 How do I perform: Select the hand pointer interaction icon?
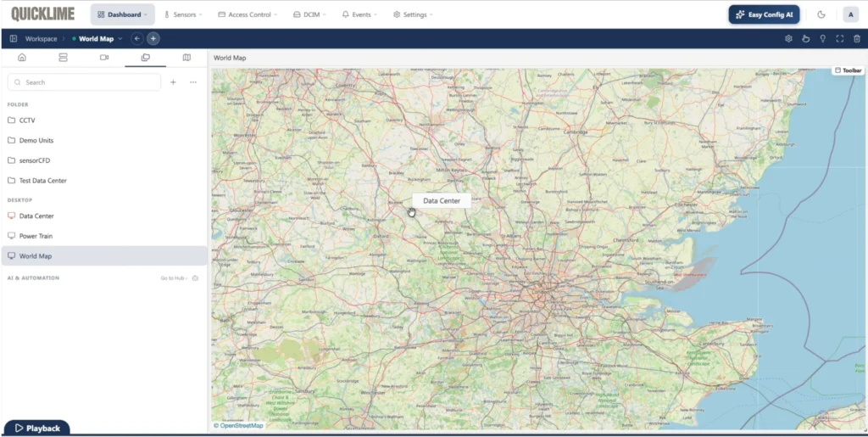tap(806, 39)
